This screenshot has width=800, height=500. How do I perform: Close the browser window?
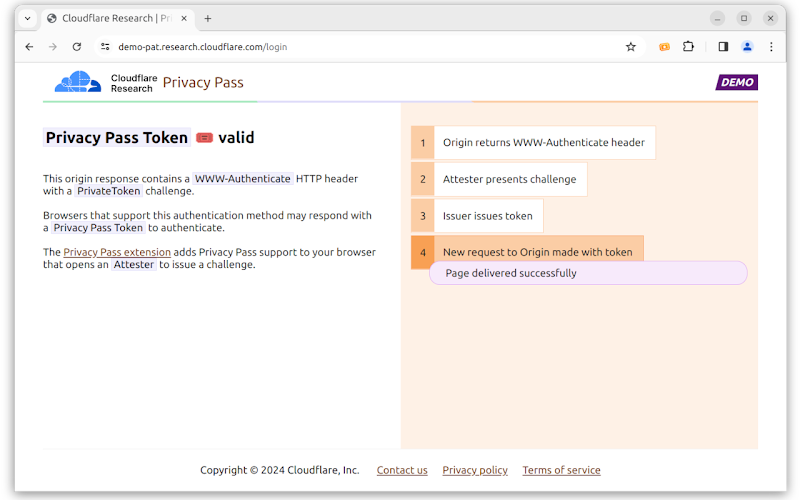coord(770,18)
